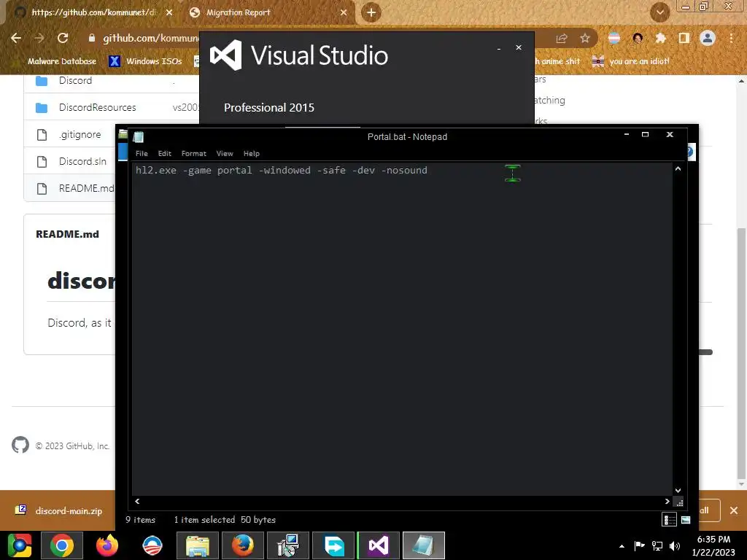Click the colorful Chrome-style icon in taskbar
Image resolution: width=747 pixels, height=560 pixels.
pyautogui.click(x=20, y=545)
